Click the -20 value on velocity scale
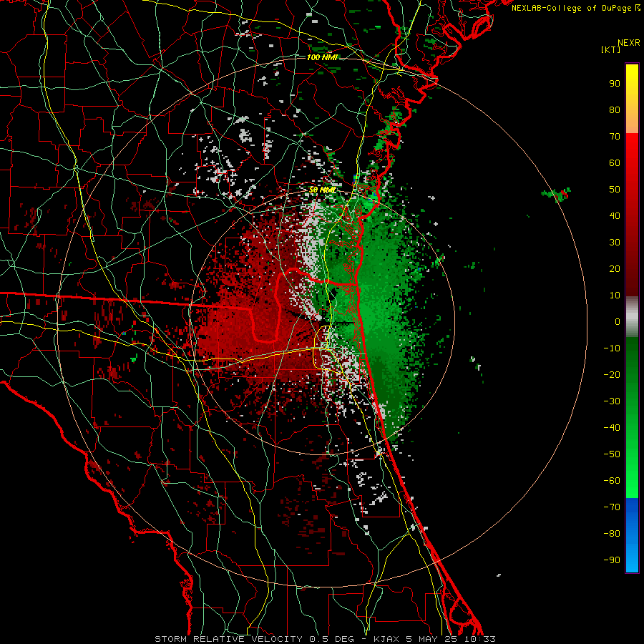Image resolution: width=644 pixels, height=644 pixels. 612,374
